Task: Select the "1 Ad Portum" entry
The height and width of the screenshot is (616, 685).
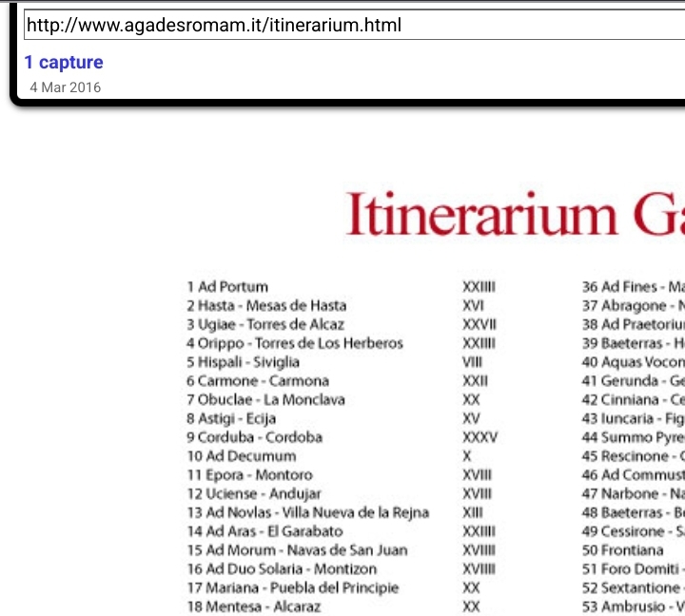Action: pos(227,287)
